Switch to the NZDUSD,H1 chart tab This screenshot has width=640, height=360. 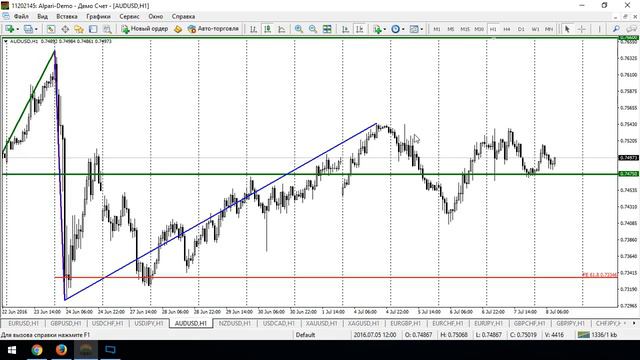pyautogui.click(x=235, y=323)
